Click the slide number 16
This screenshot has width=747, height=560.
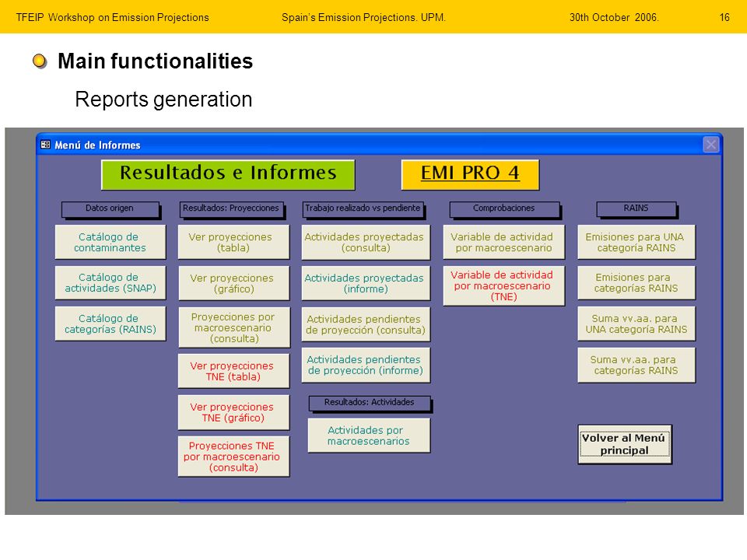click(724, 18)
